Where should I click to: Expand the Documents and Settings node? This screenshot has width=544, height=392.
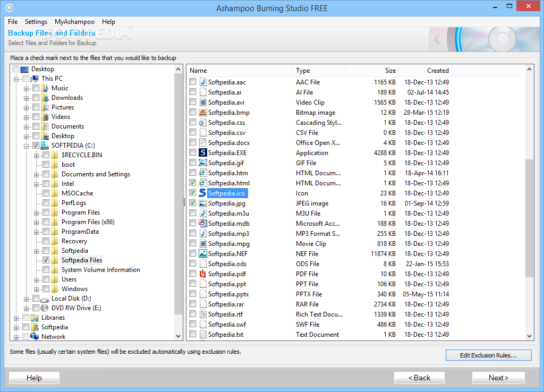(x=37, y=175)
